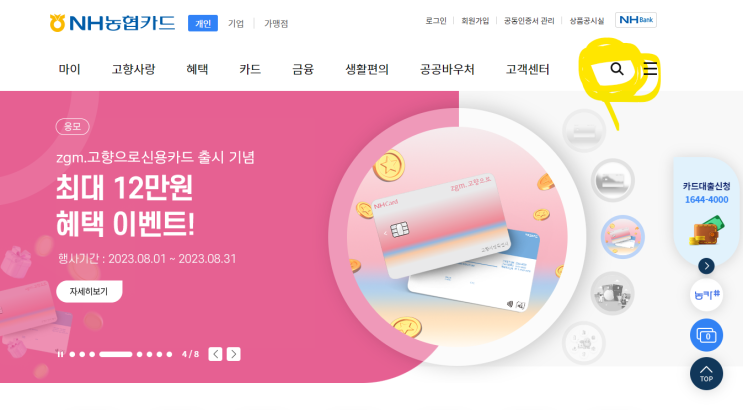This screenshot has height=410, width=743.
Task: Show next banner slide arrow
Action: [x=234, y=354]
